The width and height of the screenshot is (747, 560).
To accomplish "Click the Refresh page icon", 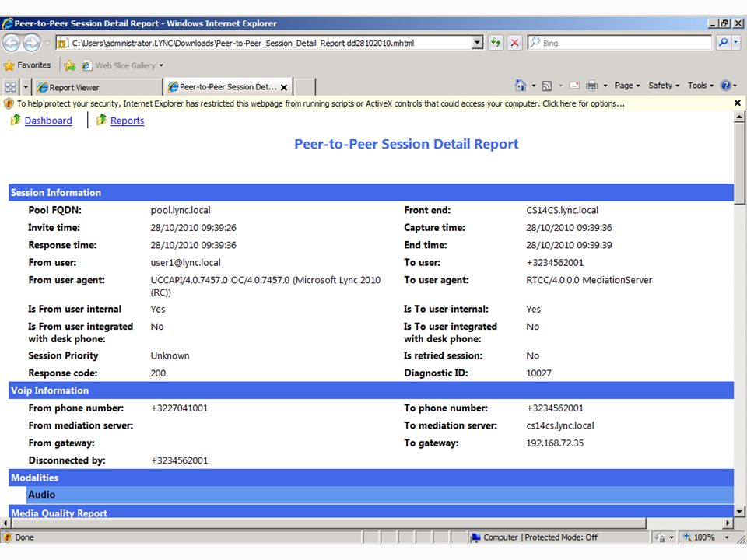I will (x=496, y=43).
